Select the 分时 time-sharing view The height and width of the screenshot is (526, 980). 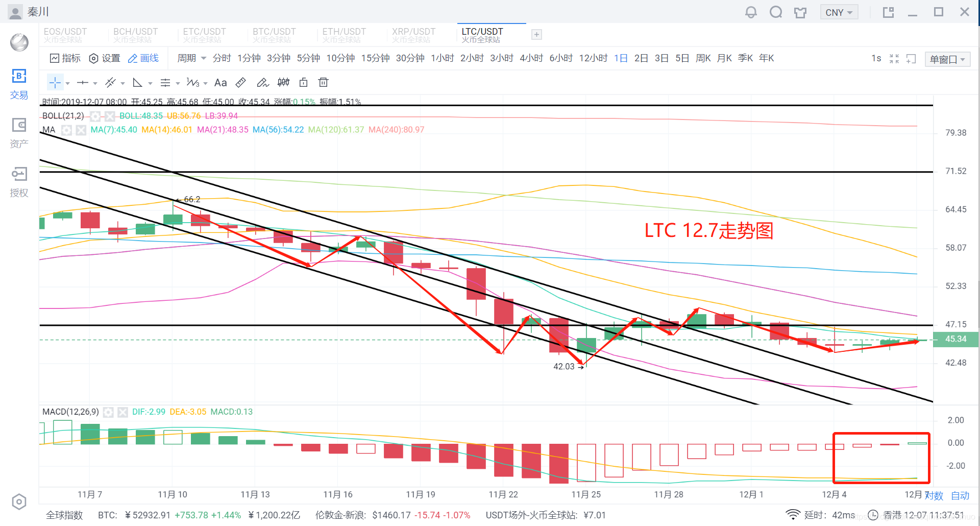(222, 58)
